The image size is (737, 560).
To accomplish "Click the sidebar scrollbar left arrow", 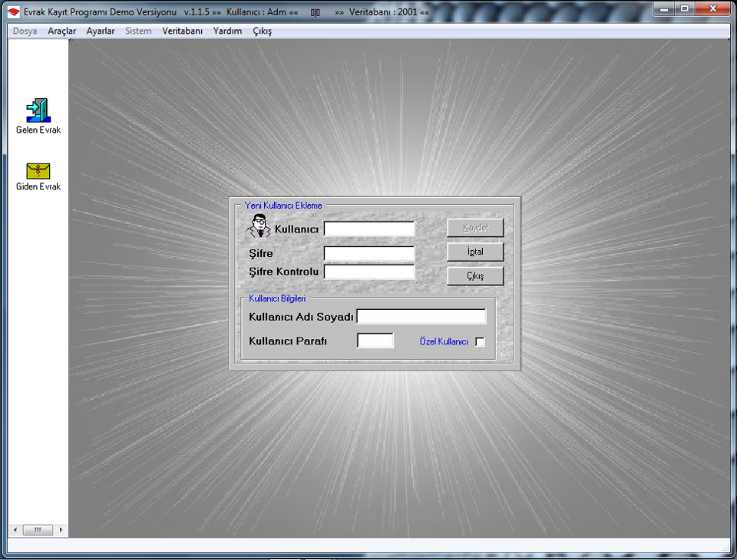I will click(x=15, y=530).
